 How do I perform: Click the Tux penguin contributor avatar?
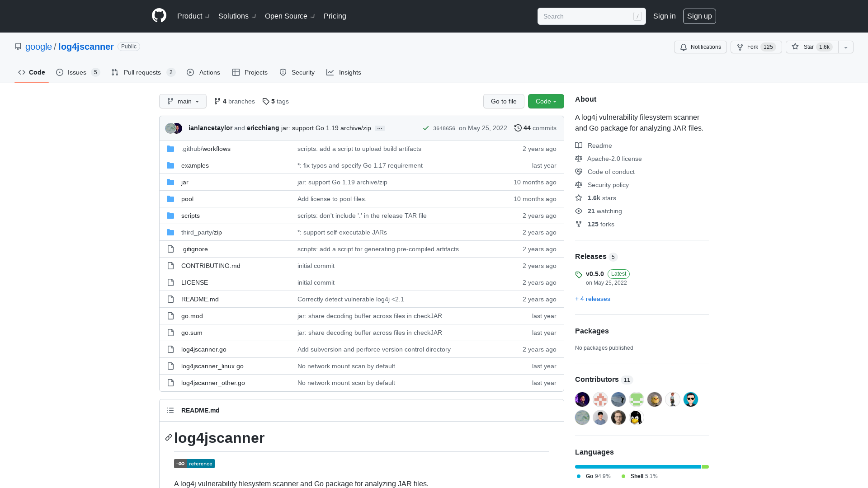[636, 418]
